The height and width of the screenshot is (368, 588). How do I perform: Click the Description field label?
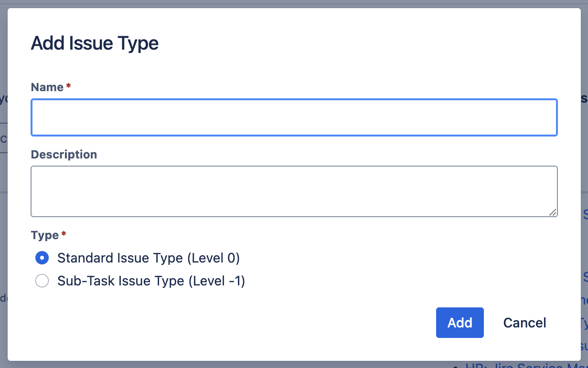click(x=64, y=155)
